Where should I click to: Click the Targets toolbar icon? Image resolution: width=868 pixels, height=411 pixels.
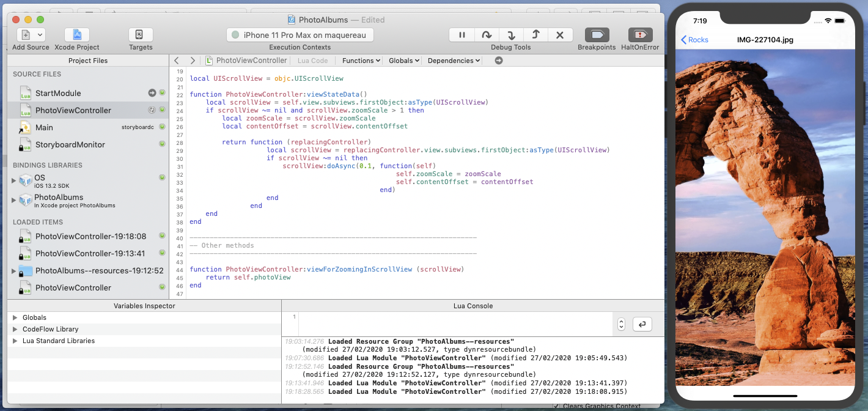[x=139, y=35]
